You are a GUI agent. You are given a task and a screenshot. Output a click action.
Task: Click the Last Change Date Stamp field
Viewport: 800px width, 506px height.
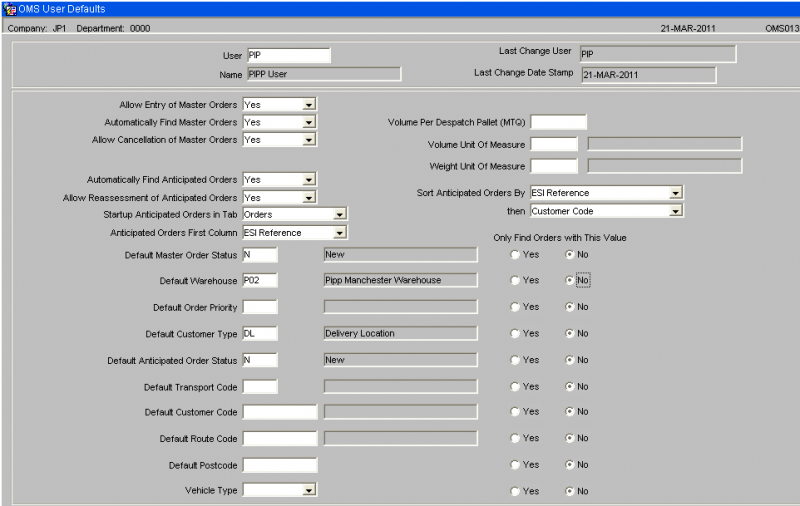click(648, 74)
